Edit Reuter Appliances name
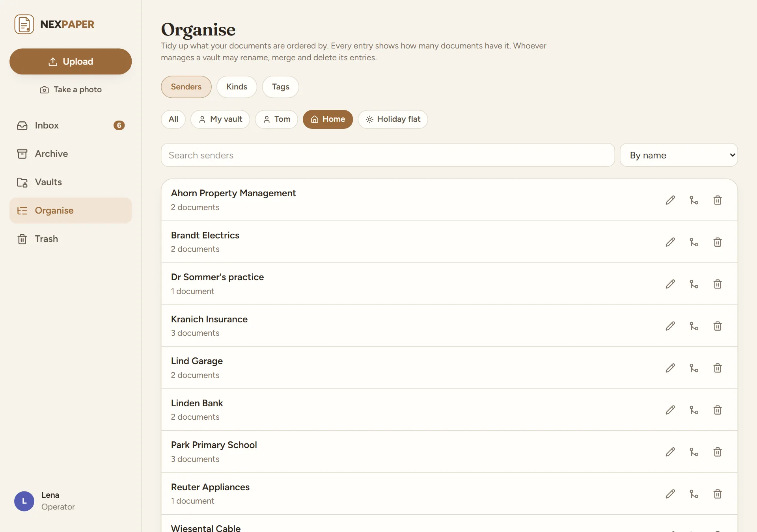Screen dimensions: 757x532 pyautogui.click(x=670, y=494)
